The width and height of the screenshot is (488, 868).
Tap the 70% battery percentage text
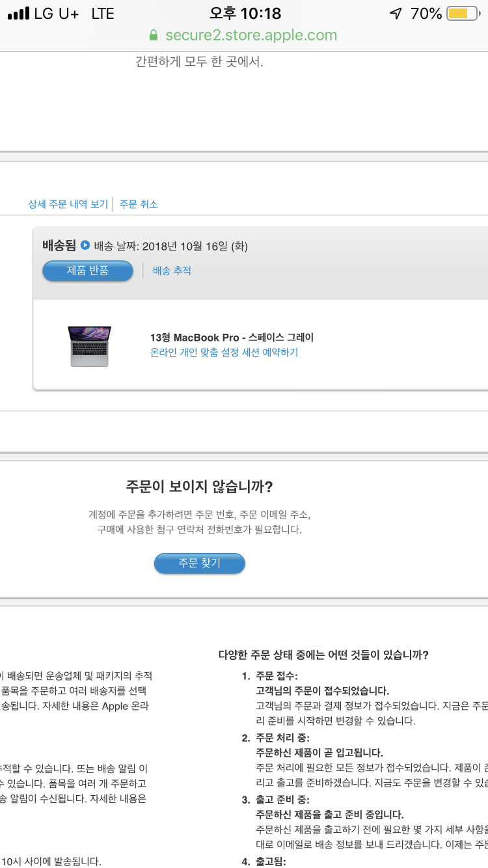click(426, 14)
